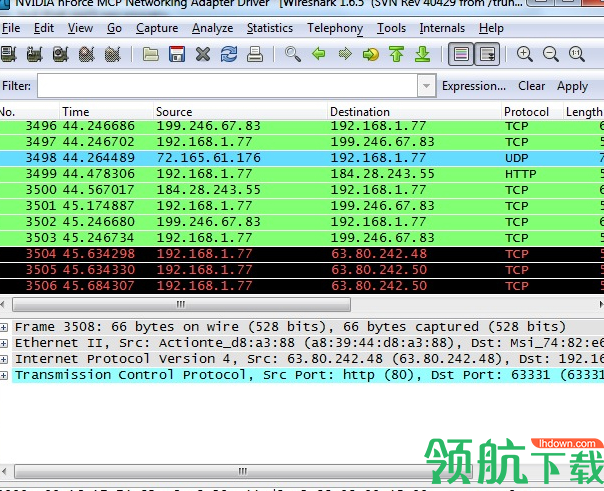
Task: Click the Expression... button
Action: 474,86
